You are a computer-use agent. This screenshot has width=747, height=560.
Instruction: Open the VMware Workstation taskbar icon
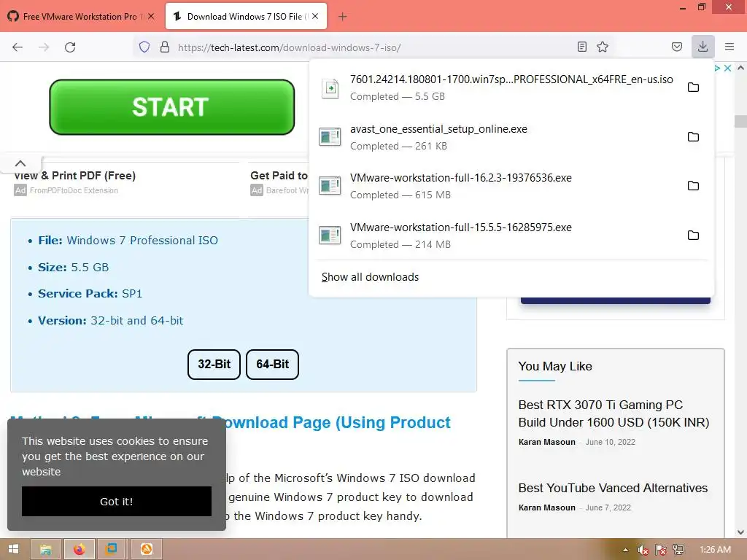(x=112, y=549)
